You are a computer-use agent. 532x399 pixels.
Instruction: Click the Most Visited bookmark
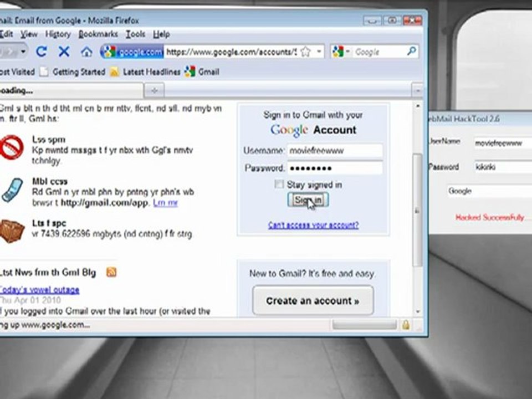click(x=17, y=72)
